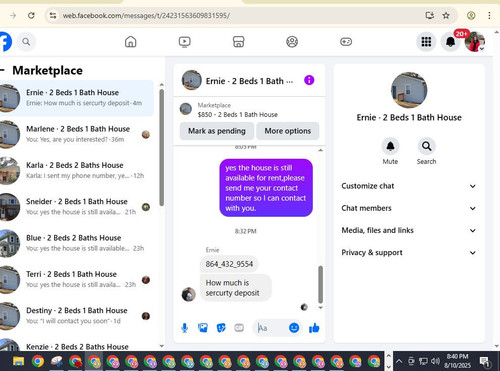The width and height of the screenshot is (500, 371).
Task: Open the Menu grid icon
Action: 426,42
